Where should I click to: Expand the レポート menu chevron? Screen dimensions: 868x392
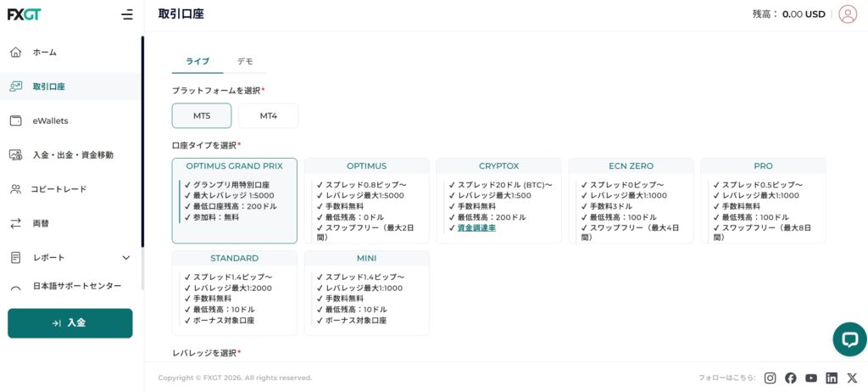[x=126, y=258]
